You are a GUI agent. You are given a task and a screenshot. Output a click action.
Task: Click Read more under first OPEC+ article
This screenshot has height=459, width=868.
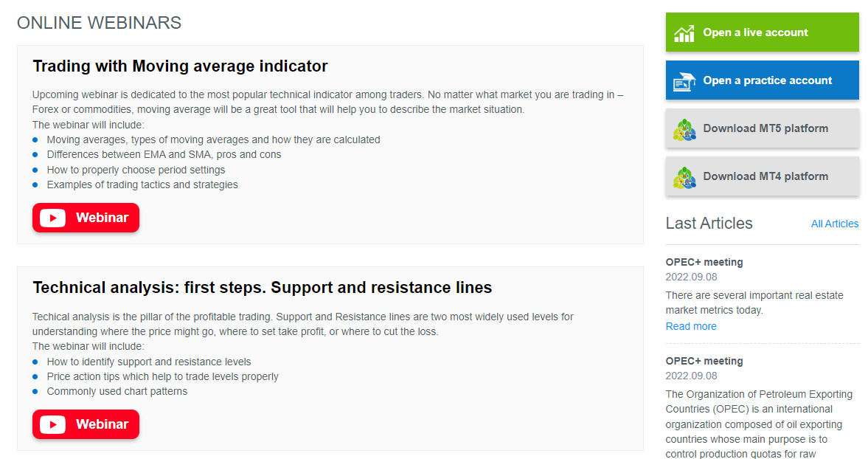[691, 326]
